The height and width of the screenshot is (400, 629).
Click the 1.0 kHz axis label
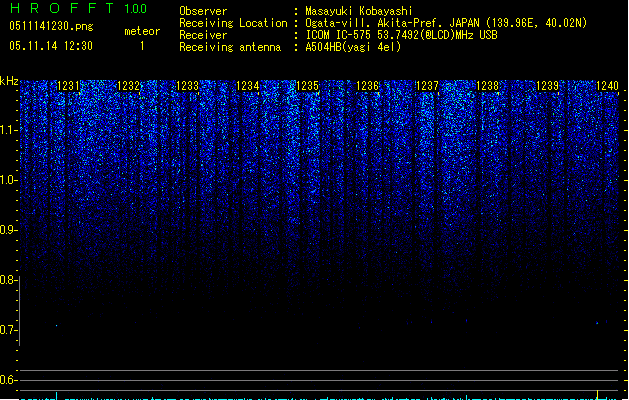tap(8, 180)
